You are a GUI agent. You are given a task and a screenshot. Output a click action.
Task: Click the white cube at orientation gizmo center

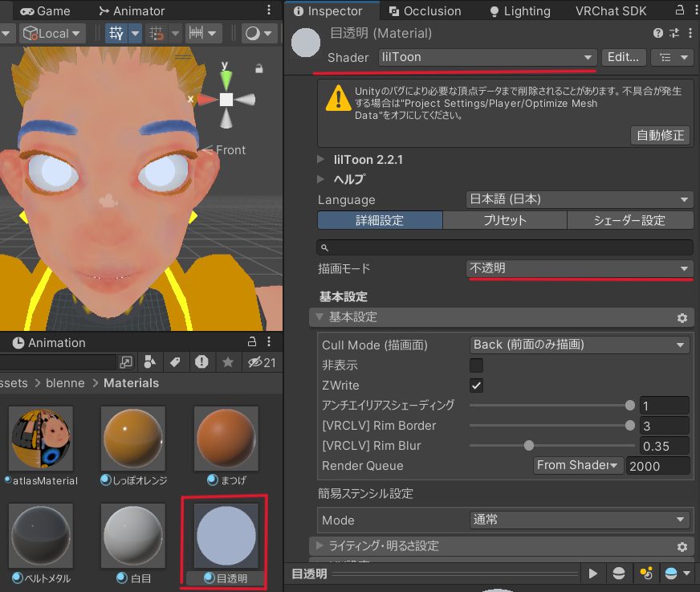pos(226,100)
